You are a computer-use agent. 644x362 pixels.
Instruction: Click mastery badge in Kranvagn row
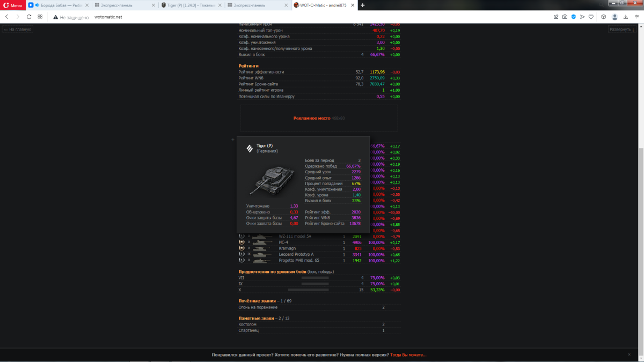click(241, 248)
